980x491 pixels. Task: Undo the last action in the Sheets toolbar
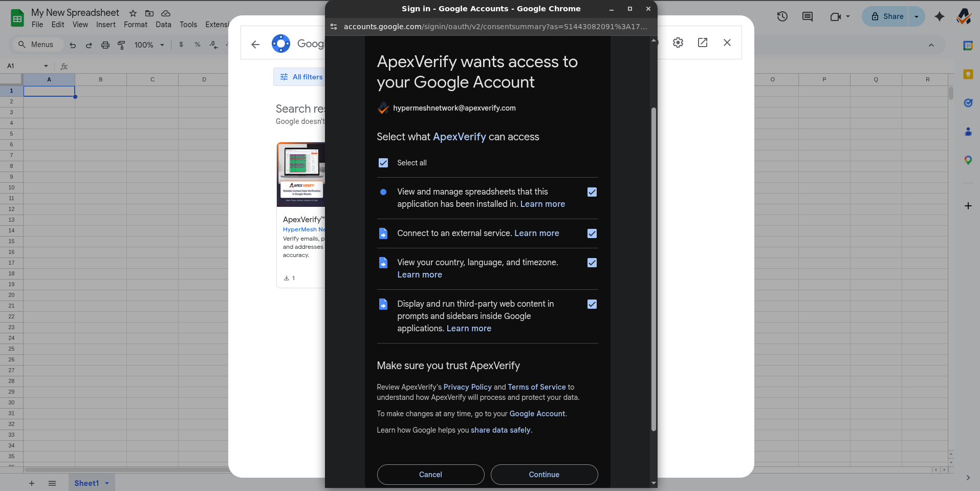click(x=73, y=45)
